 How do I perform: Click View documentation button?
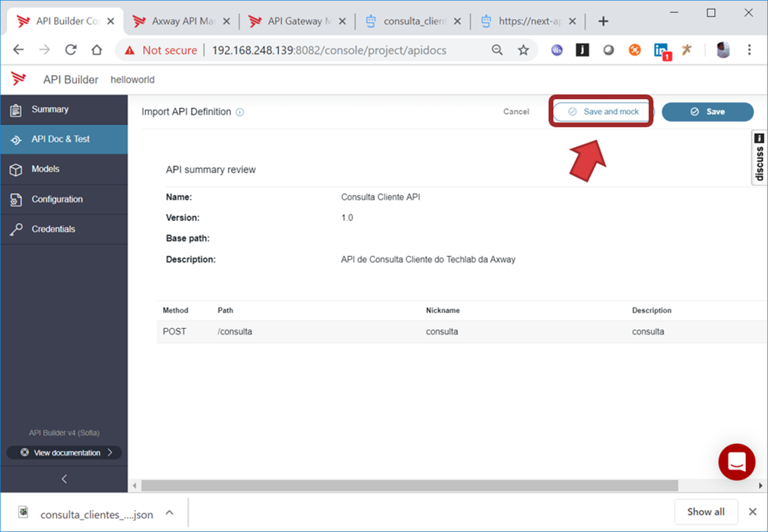click(64, 453)
